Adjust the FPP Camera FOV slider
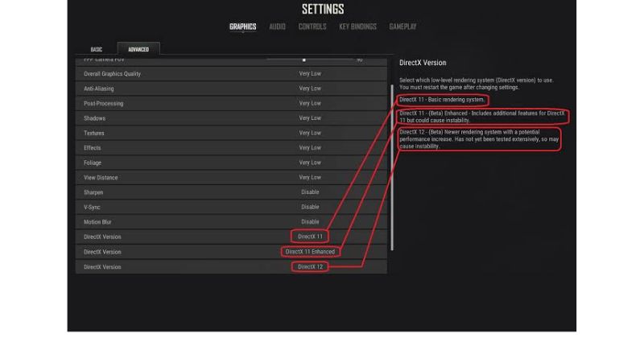Viewport: 644px width, 338px height. click(310, 60)
